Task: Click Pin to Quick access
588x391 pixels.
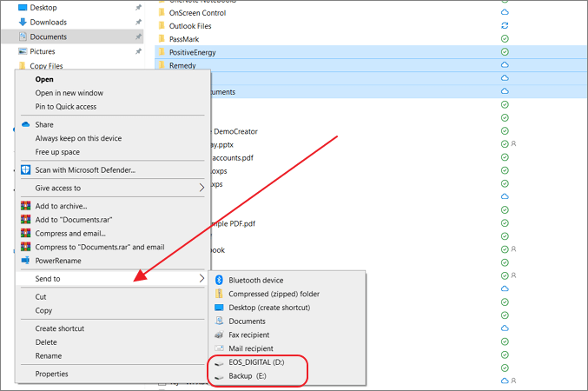Action: point(66,107)
